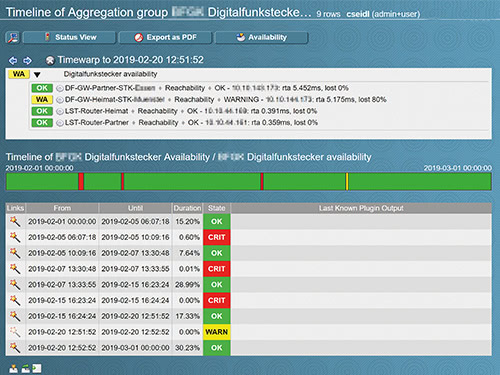
Task: Go to previous timewarp with left arrow
Action: click(x=13, y=60)
